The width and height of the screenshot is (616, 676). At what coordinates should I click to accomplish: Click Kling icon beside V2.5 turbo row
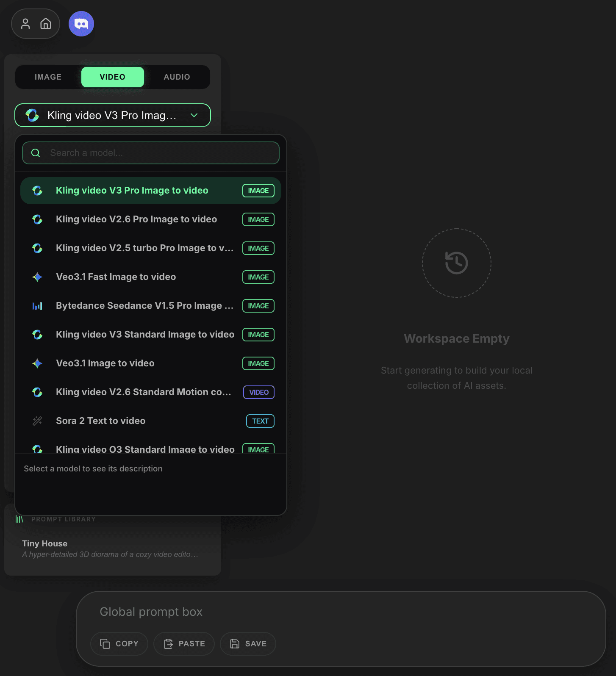[37, 248]
